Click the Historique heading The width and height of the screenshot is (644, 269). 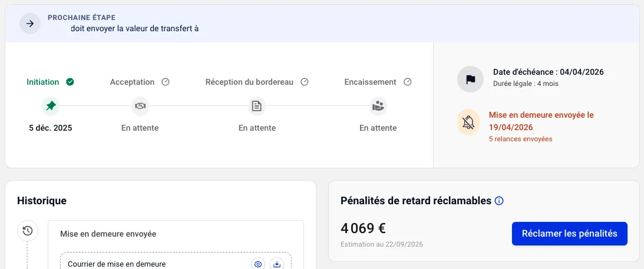coord(42,201)
